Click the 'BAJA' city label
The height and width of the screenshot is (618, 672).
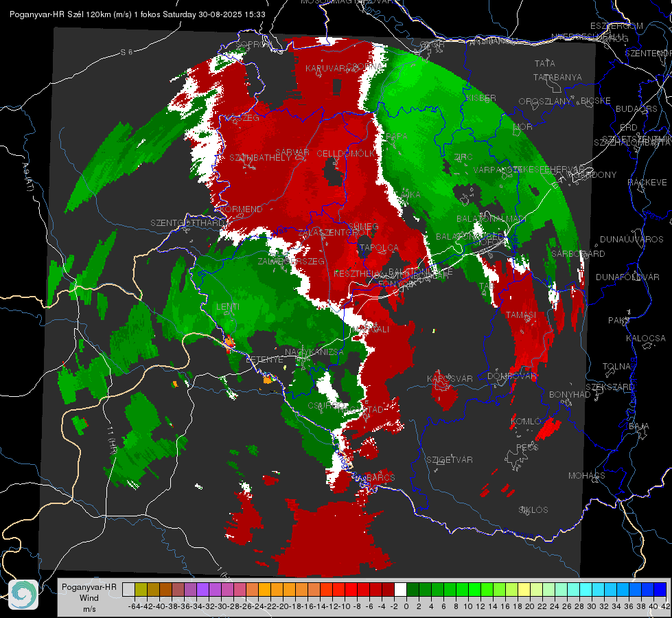click(638, 426)
